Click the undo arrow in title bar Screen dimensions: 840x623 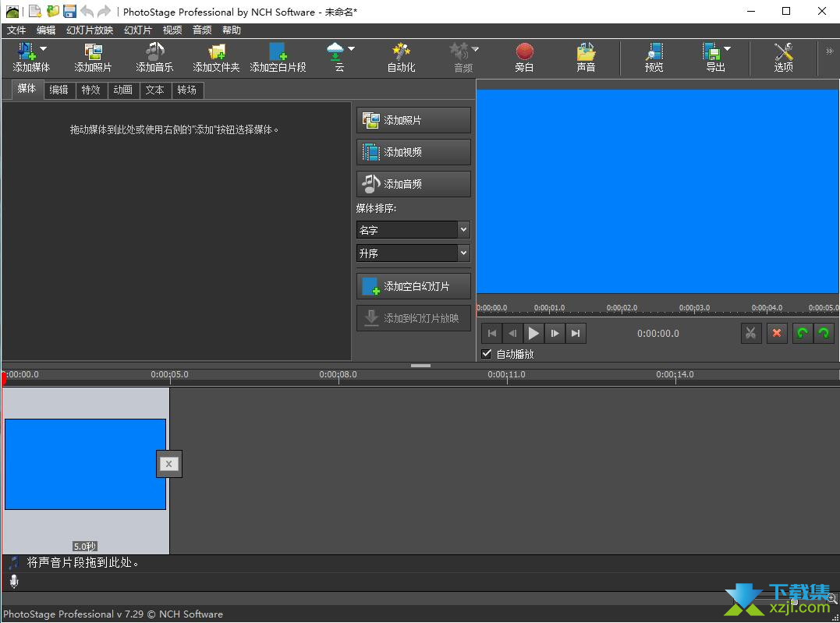tap(87, 11)
